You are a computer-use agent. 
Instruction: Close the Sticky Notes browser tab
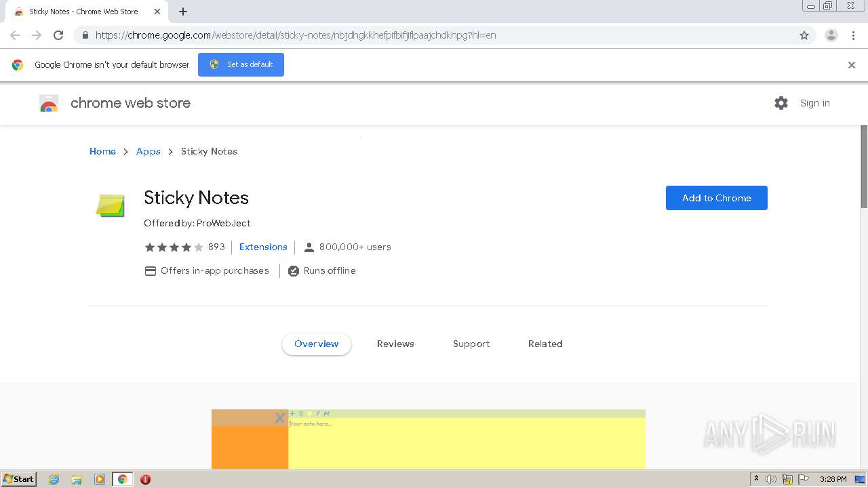[x=157, y=12]
